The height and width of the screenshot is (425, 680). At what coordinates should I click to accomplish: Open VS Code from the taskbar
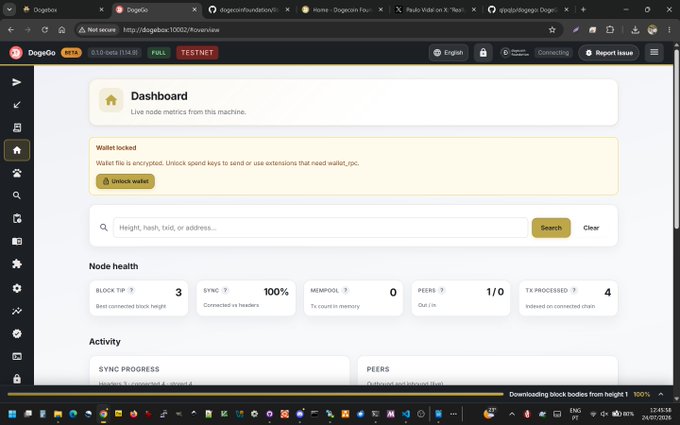(406, 414)
